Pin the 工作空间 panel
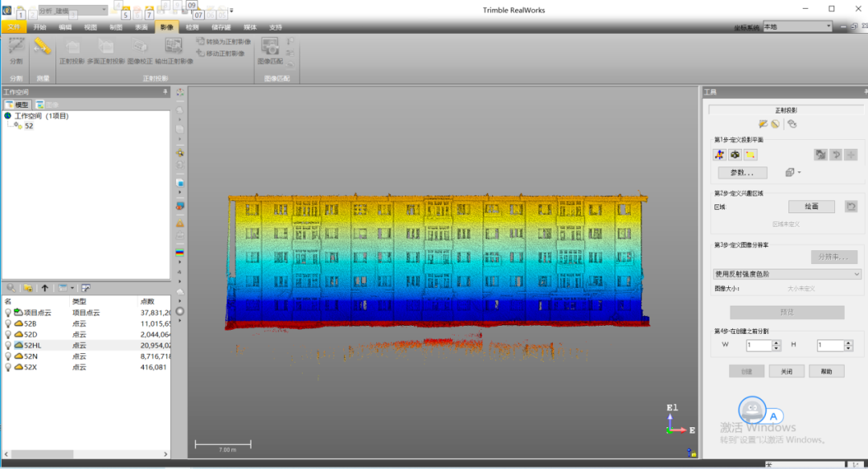Screen dimensions: 868x469 (x=165, y=92)
